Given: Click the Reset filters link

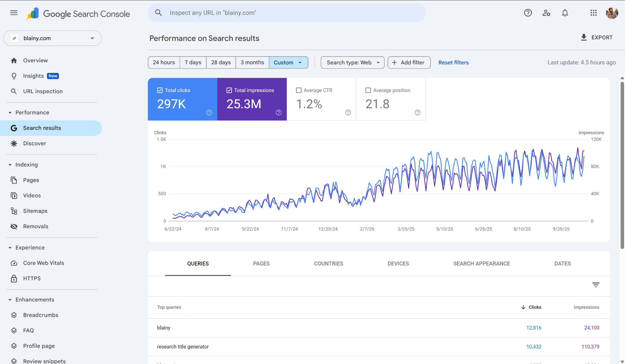Looking at the screenshot, I should [x=453, y=62].
